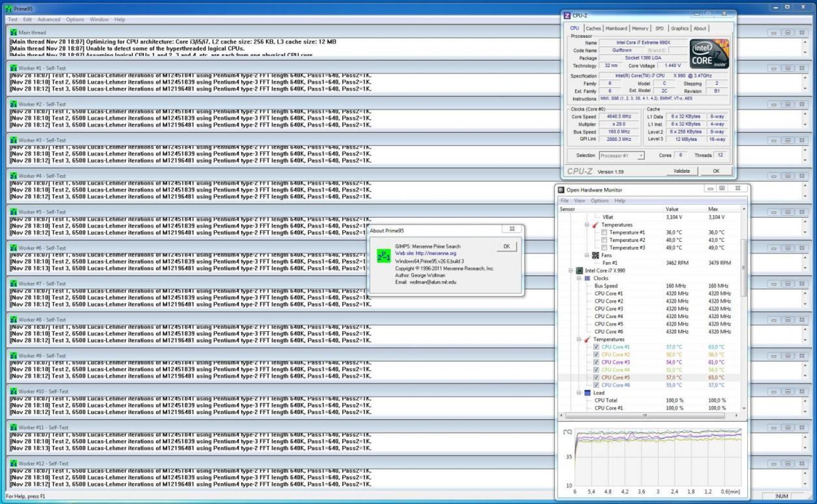
Task: Click the Worker #8 Self-Test window icon
Action: tap(14, 319)
